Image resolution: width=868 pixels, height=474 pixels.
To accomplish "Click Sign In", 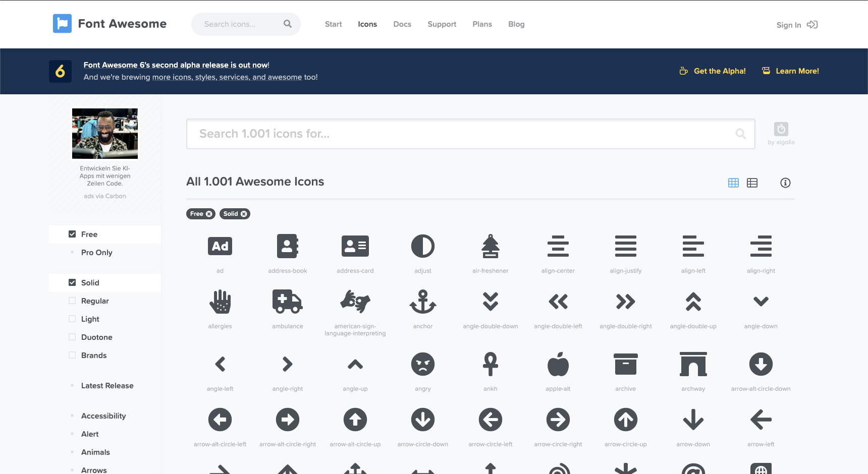I will tap(797, 25).
